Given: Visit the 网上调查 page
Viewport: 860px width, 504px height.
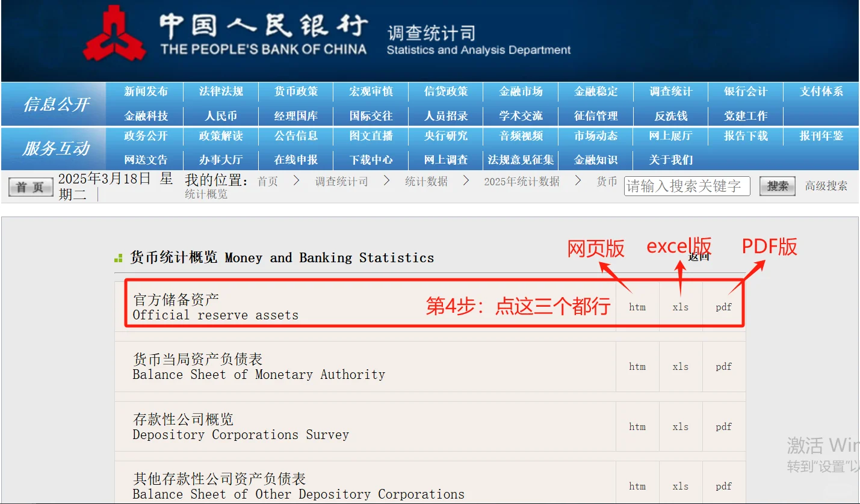Looking at the screenshot, I should click(446, 160).
